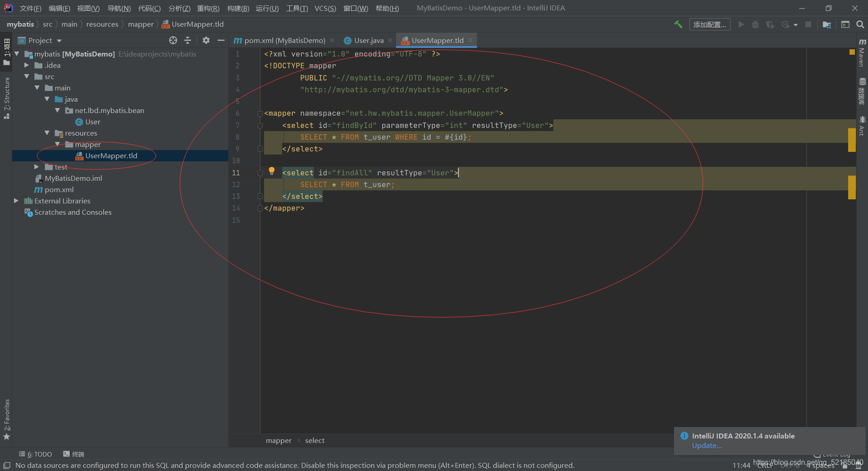868x471 pixels.
Task: Close the pom.xml editor tab
Action: pos(332,40)
